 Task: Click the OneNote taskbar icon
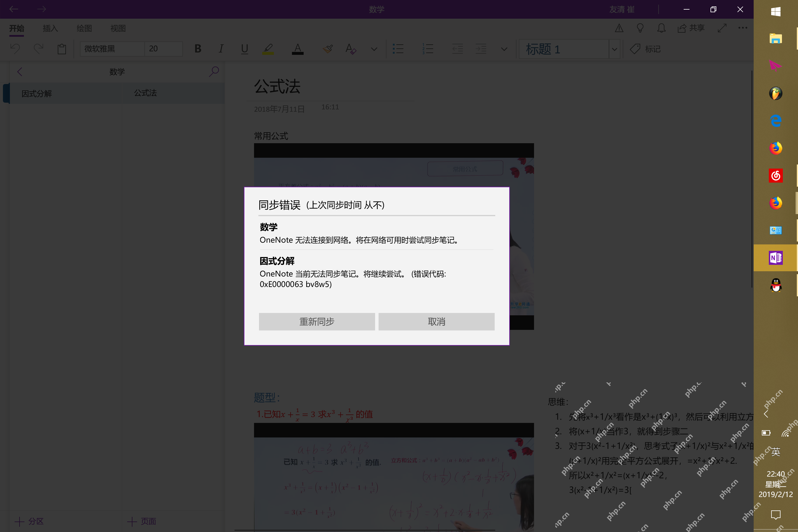point(776,258)
